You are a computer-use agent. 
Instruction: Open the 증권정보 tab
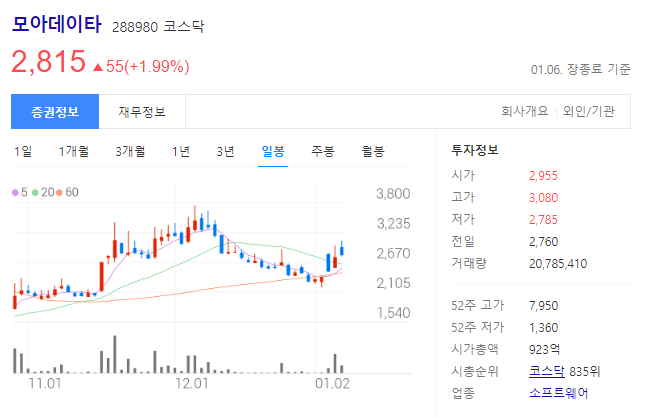[55, 112]
